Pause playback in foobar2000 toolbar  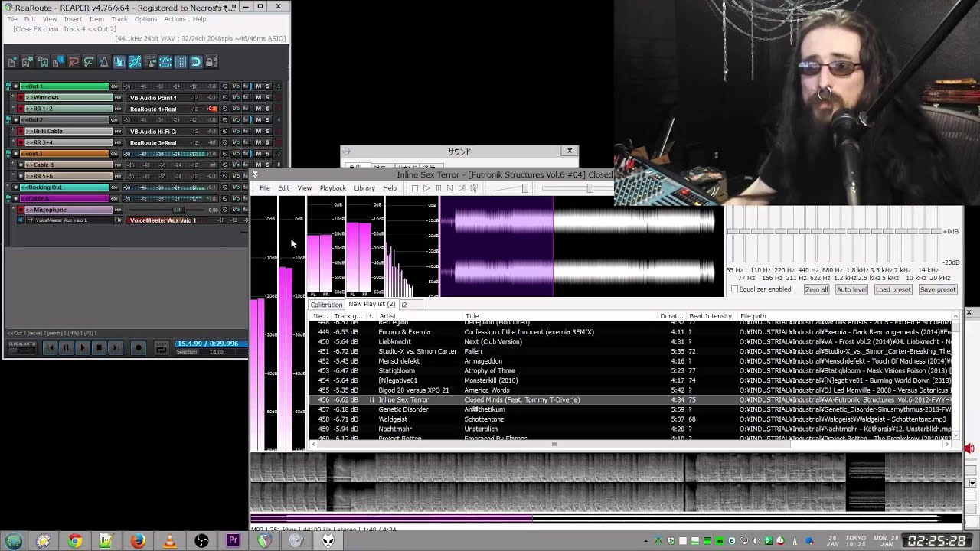tap(439, 188)
